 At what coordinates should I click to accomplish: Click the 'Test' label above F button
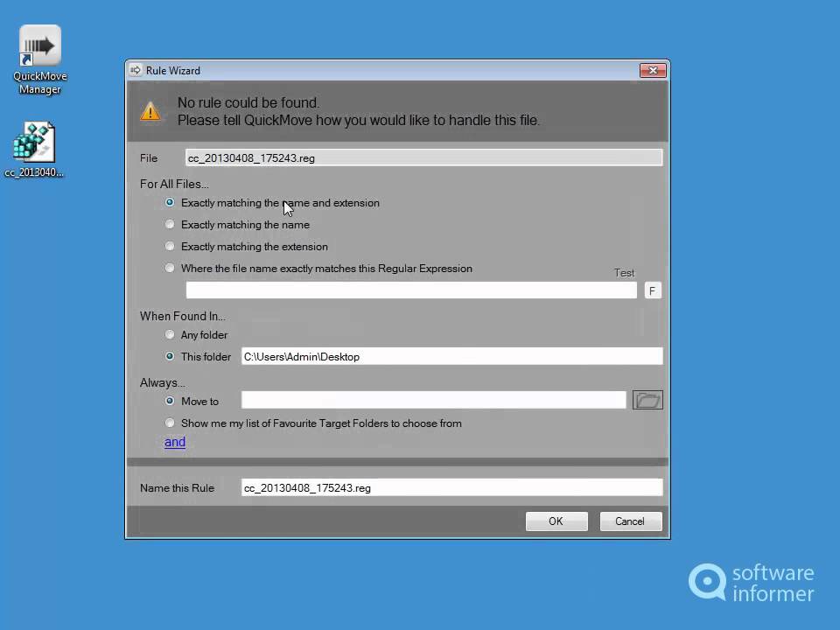[x=624, y=273]
